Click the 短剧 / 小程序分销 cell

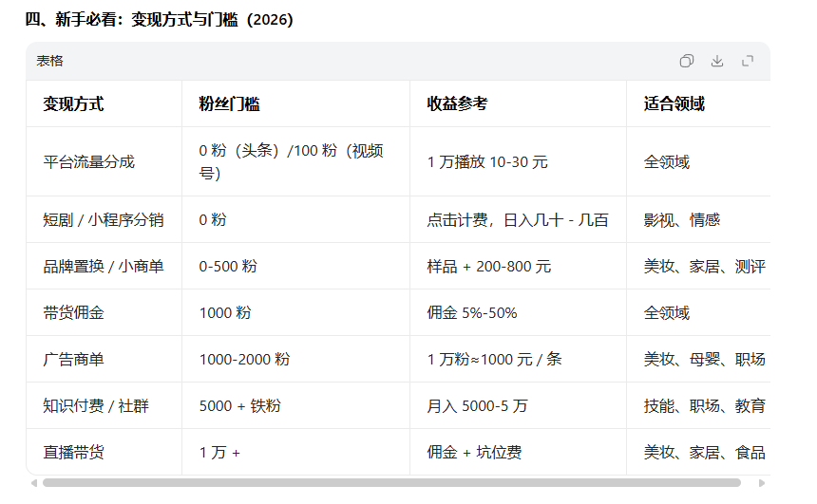(104, 219)
